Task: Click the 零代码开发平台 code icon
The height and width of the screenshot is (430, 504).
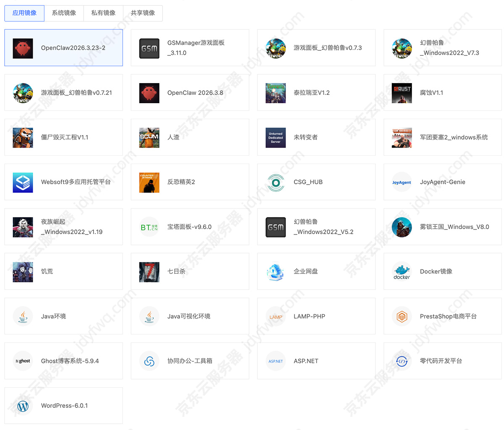Action: pyautogui.click(x=402, y=361)
